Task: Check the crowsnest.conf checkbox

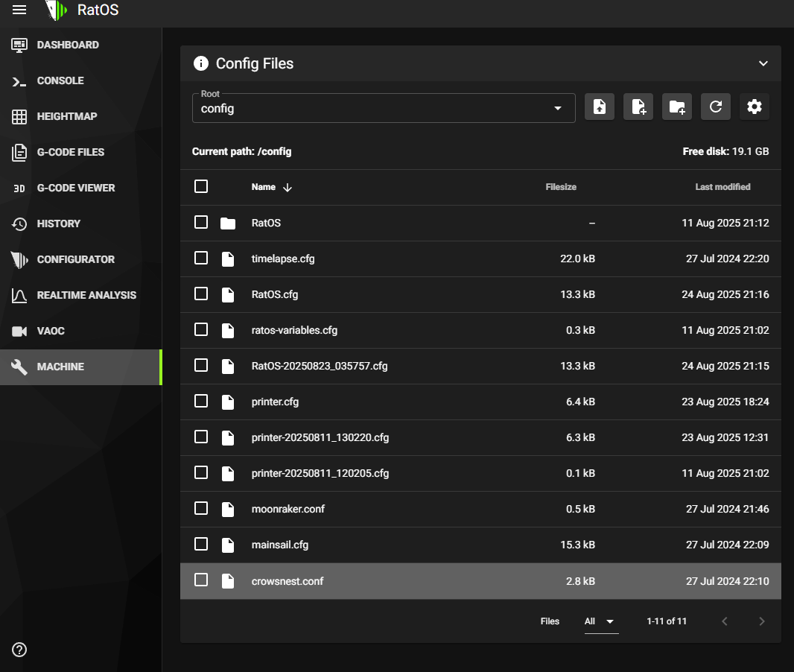Action: click(x=201, y=580)
